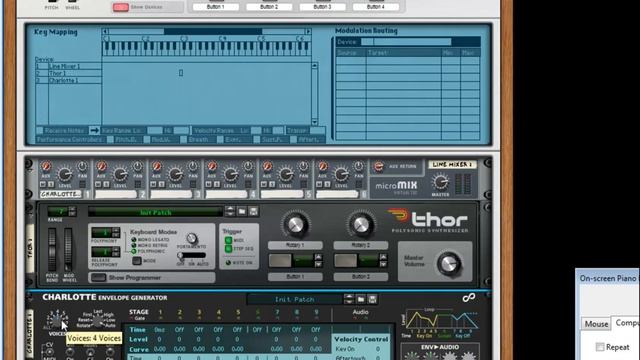Click the Aux Return knob on microMIX
The width and height of the screenshot is (640, 360).
pos(378,166)
